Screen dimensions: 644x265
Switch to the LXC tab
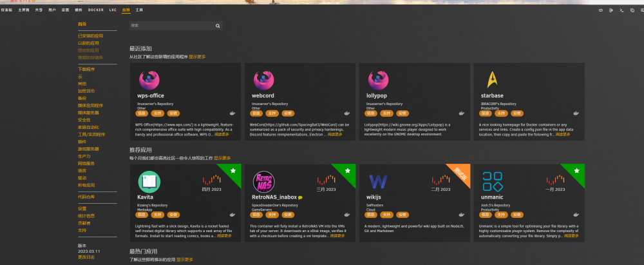coord(113,10)
